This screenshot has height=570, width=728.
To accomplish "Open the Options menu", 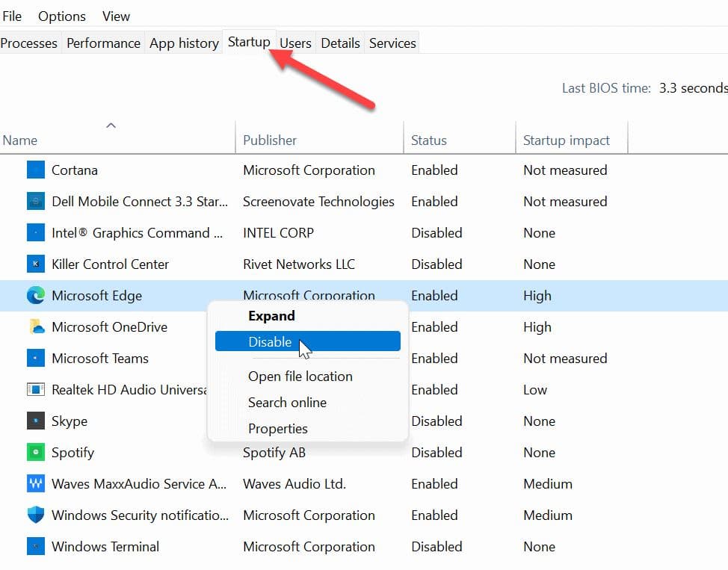I will click(61, 16).
